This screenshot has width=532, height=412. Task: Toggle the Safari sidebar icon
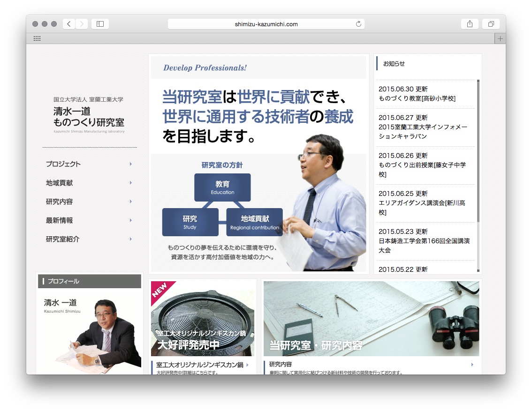click(x=100, y=24)
